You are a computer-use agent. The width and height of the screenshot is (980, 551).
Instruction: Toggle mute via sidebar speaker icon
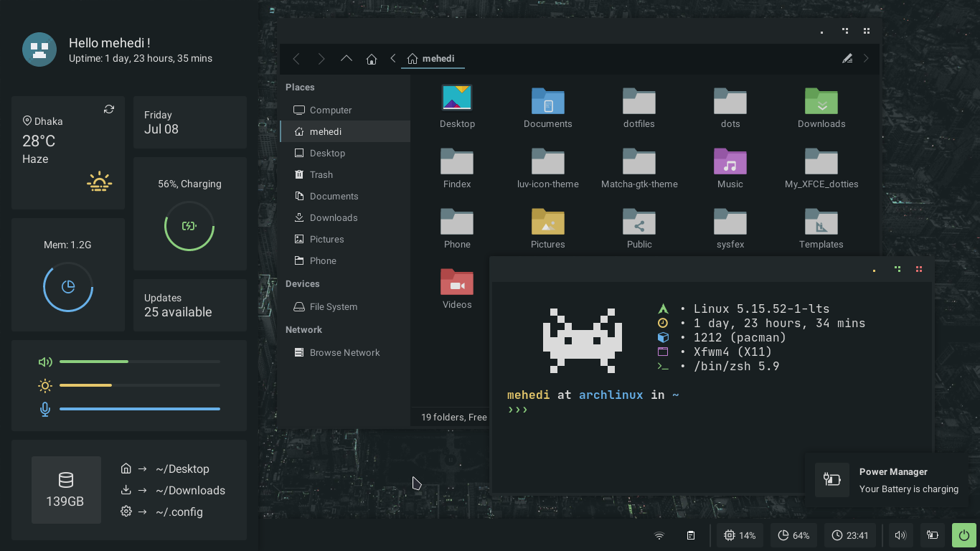(x=45, y=362)
